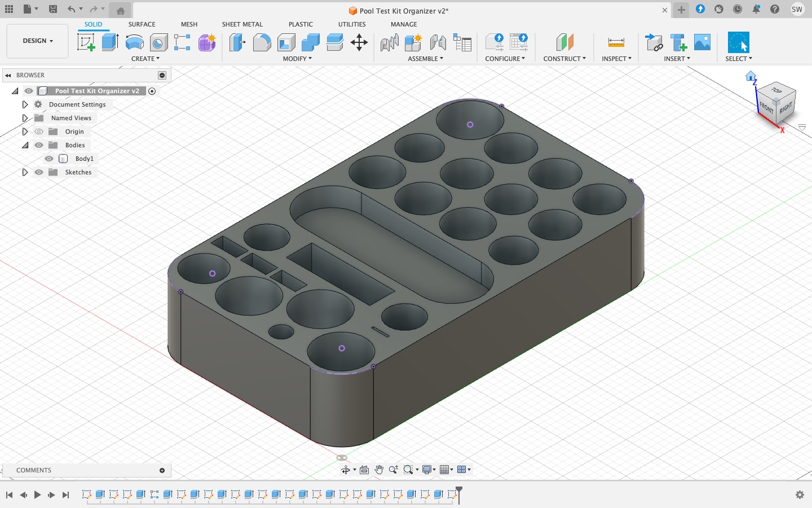Open the CREATE dropdown menu
812x508 pixels.
[145, 59]
